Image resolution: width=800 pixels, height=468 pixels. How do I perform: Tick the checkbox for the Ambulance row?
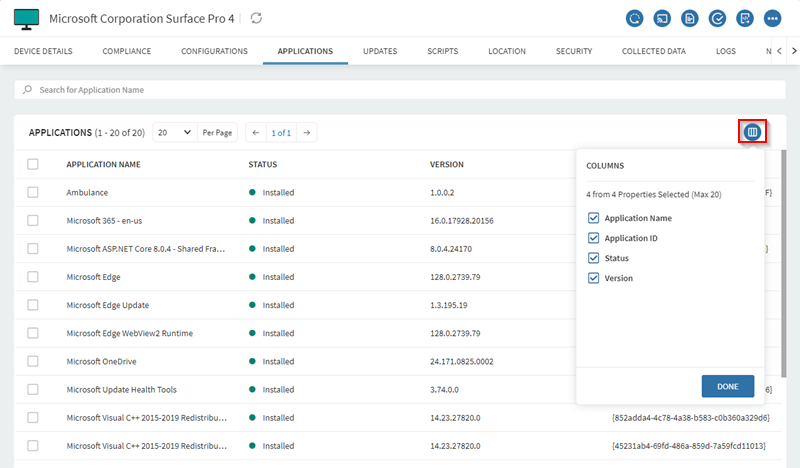[x=33, y=192]
